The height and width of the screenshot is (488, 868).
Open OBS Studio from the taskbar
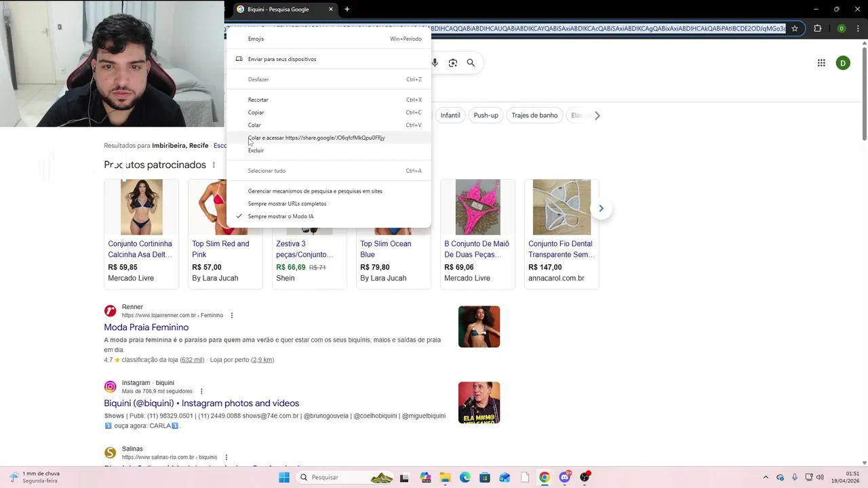[x=585, y=477]
